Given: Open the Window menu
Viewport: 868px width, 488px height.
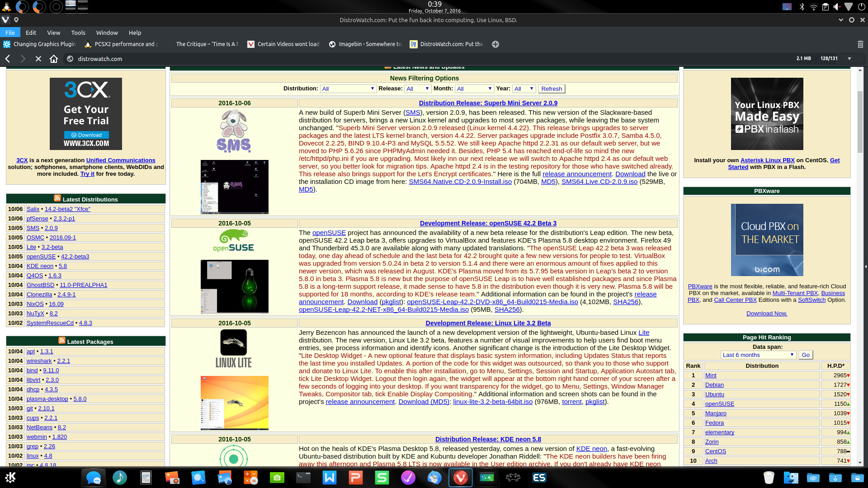Looking at the screenshot, I should (107, 33).
